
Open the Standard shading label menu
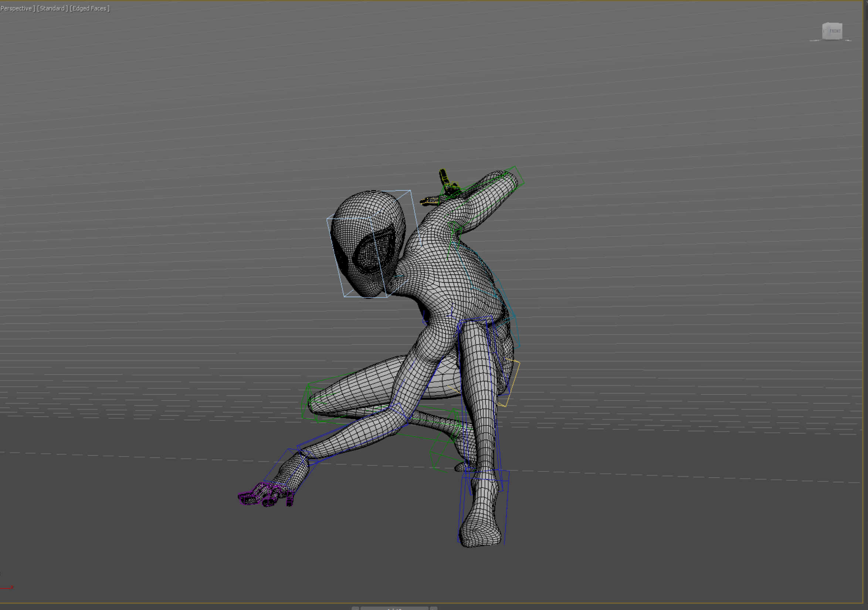(x=52, y=8)
